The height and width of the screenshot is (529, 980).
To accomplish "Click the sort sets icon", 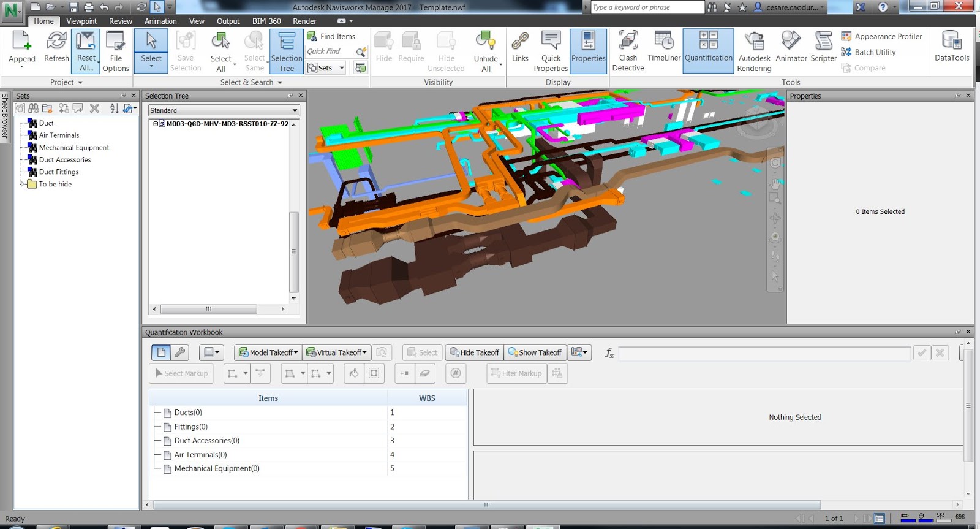I will [x=114, y=108].
